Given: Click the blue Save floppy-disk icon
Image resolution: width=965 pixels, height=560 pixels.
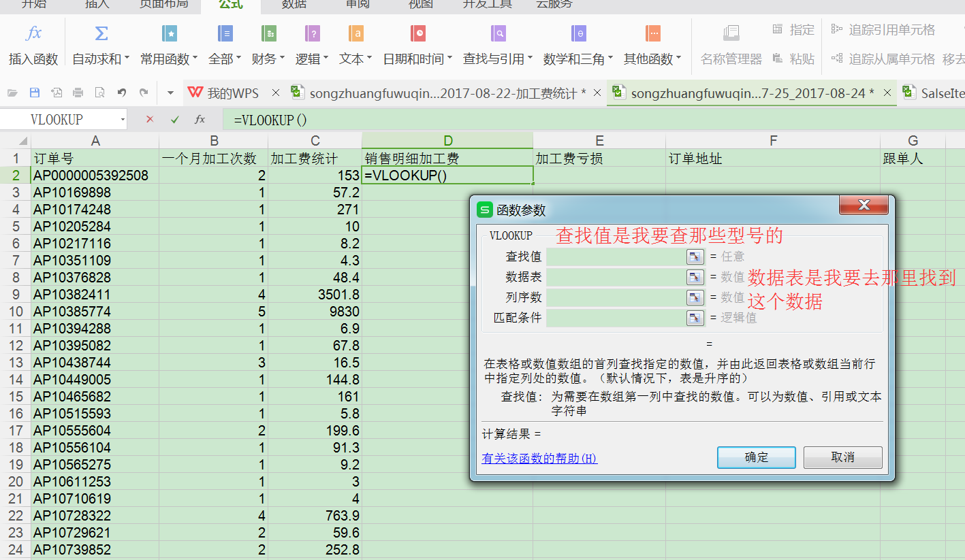Looking at the screenshot, I should coord(34,93).
